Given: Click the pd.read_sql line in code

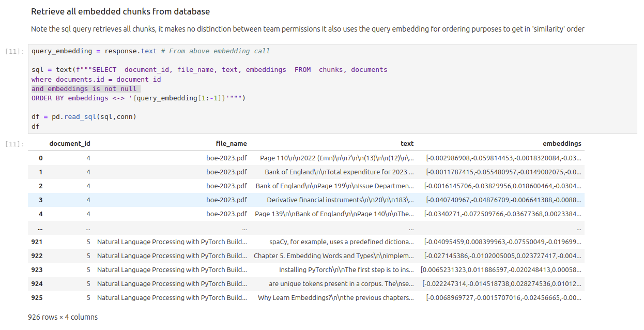Looking at the screenshot, I should coord(84,117).
